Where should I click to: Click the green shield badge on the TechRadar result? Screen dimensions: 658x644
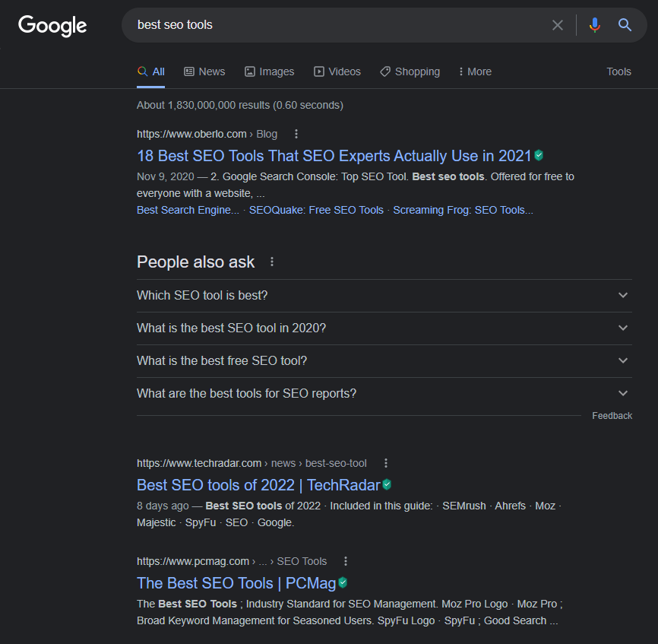click(x=387, y=485)
